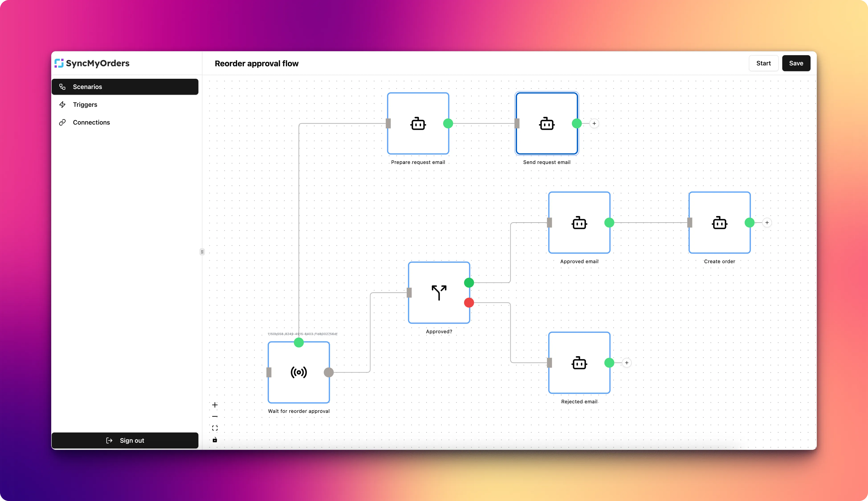Click the Triggers lightning icon
Screen dimensions: 868x501
click(62, 105)
